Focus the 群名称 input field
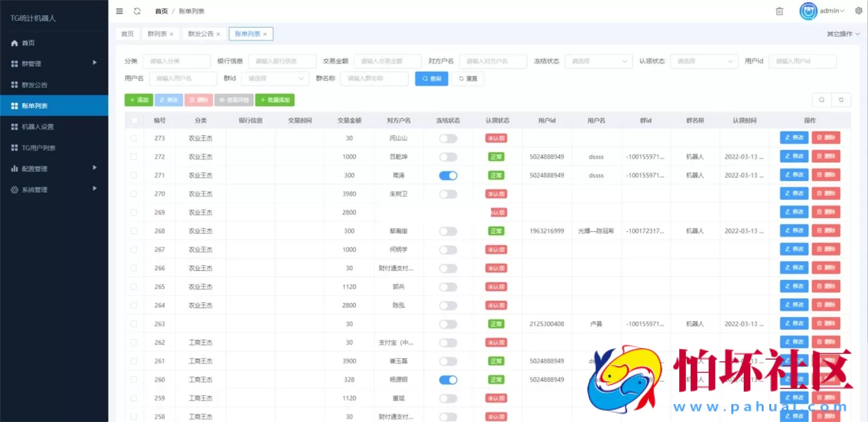This screenshot has height=422, width=868. [x=374, y=79]
